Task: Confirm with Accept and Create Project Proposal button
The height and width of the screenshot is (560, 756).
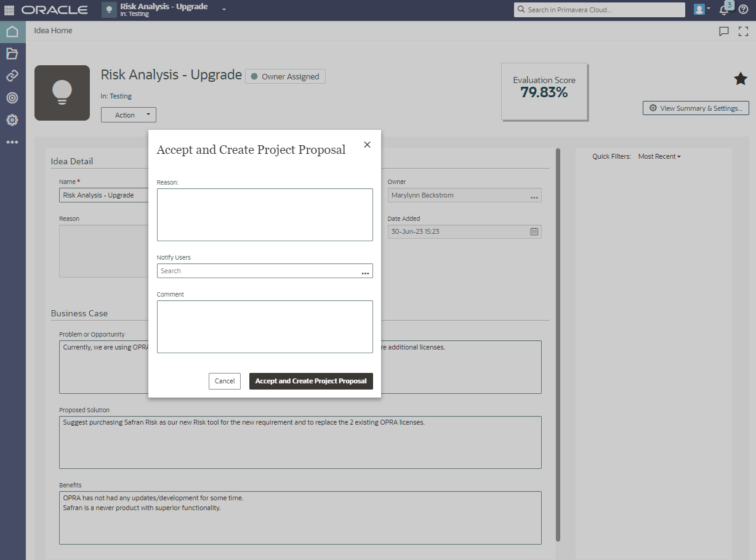Action: click(311, 381)
